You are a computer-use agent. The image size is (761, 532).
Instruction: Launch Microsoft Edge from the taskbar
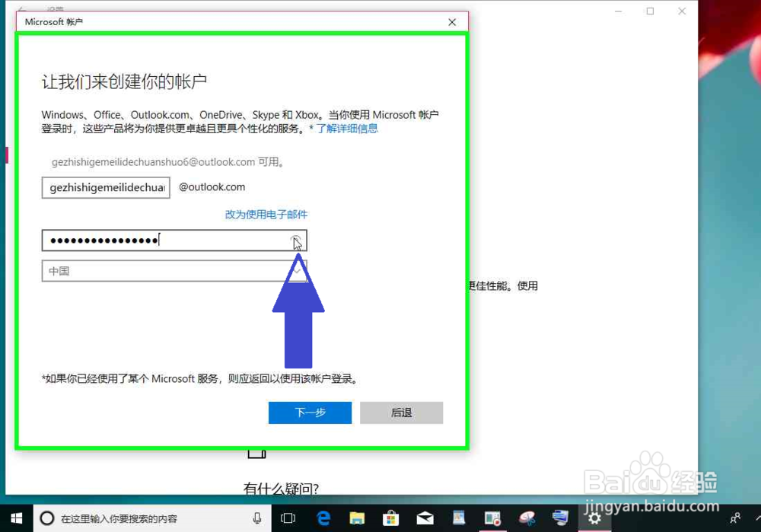tap(323, 518)
